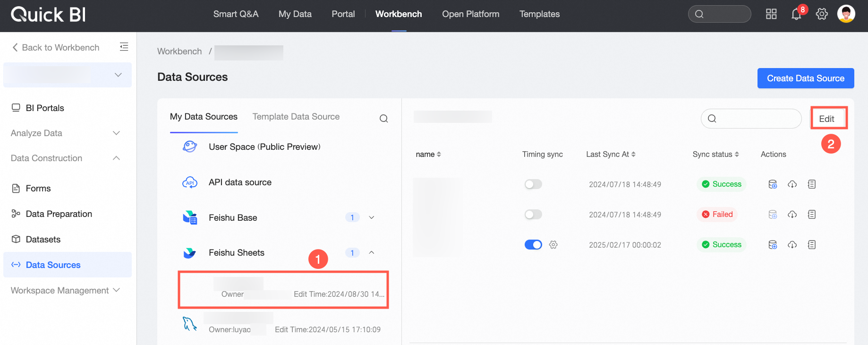Image resolution: width=868 pixels, height=345 pixels.
Task: Enable timing sync toggle in first row
Action: [533, 184]
